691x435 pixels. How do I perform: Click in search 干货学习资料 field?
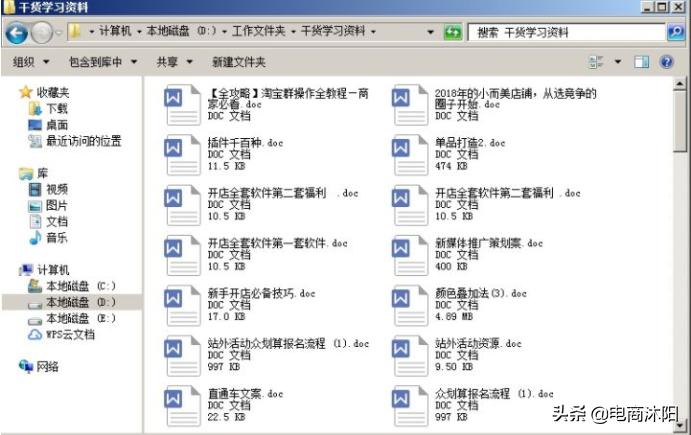click(566, 32)
